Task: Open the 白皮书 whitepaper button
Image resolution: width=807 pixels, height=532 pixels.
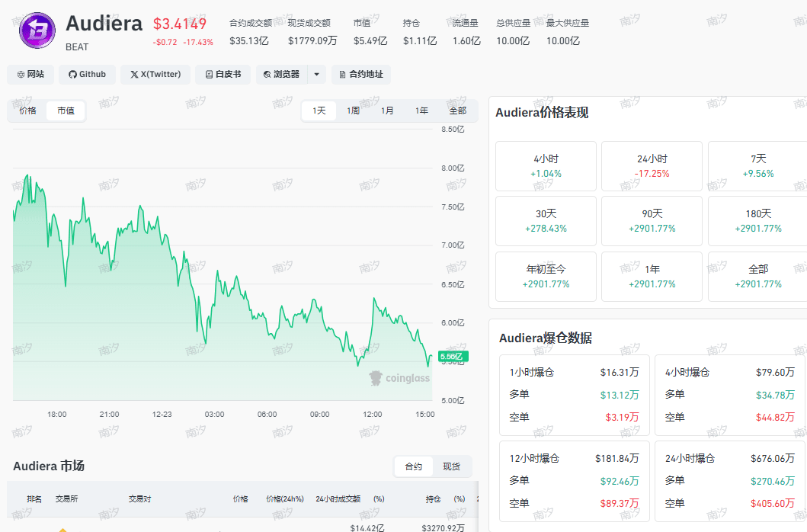Action: click(223, 75)
